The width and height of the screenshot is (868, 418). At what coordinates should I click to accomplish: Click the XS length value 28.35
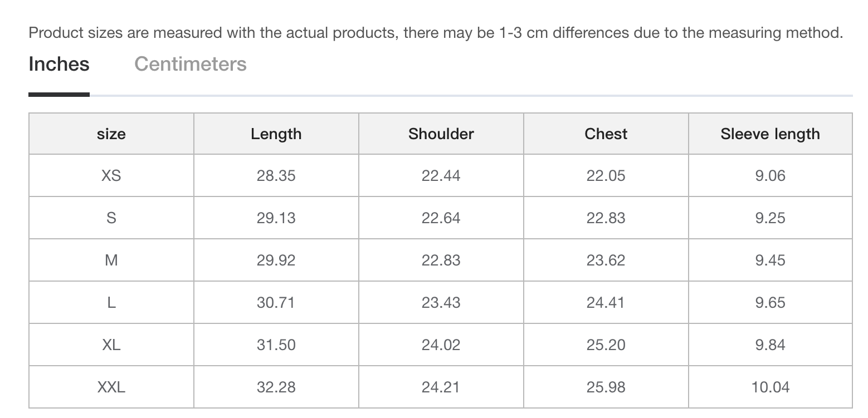coord(276,176)
